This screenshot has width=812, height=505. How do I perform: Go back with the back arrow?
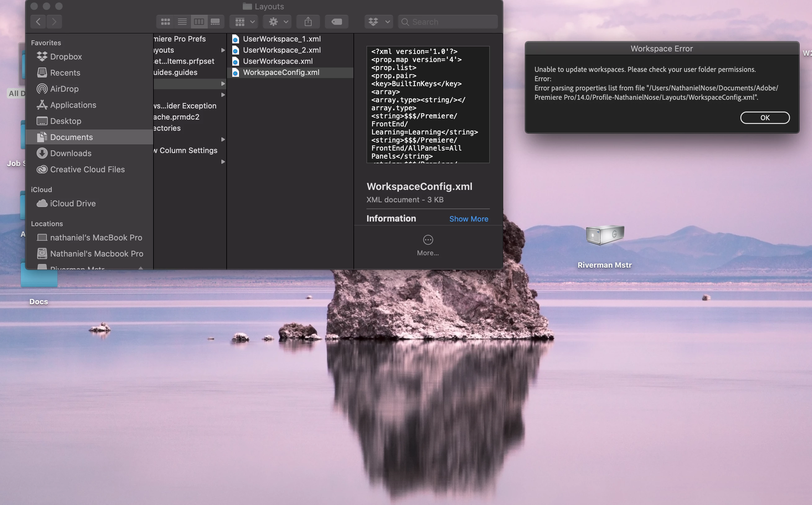(38, 22)
